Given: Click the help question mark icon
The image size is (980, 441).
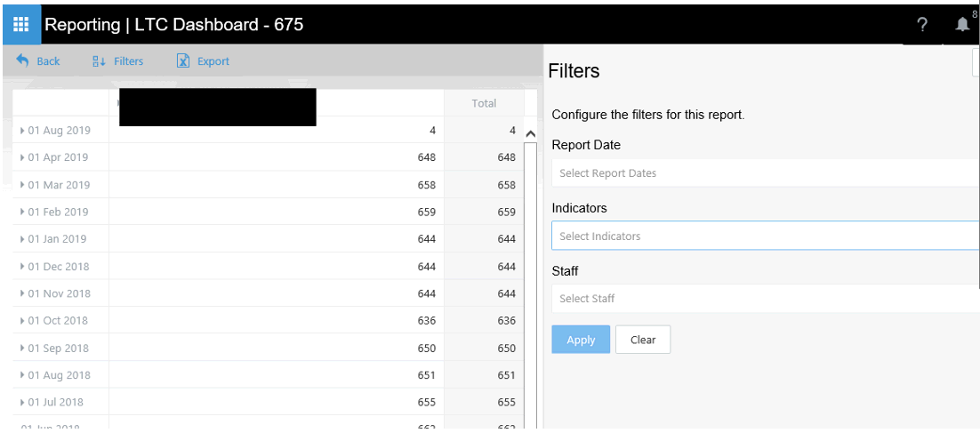Looking at the screenshot, I should click(922, 25).
